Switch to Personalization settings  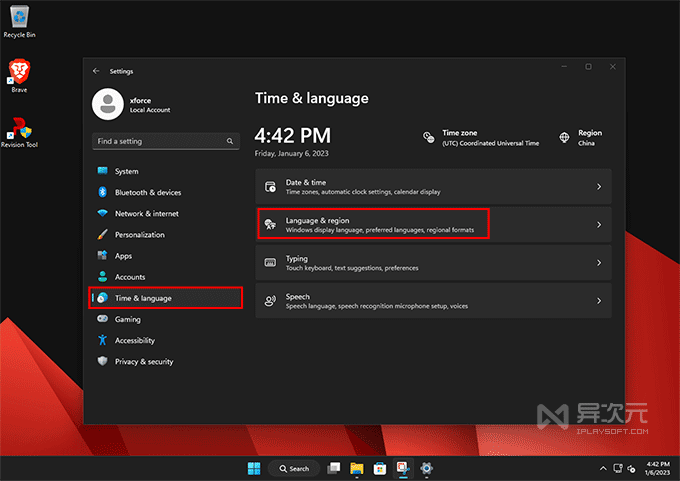click(139, 235)
